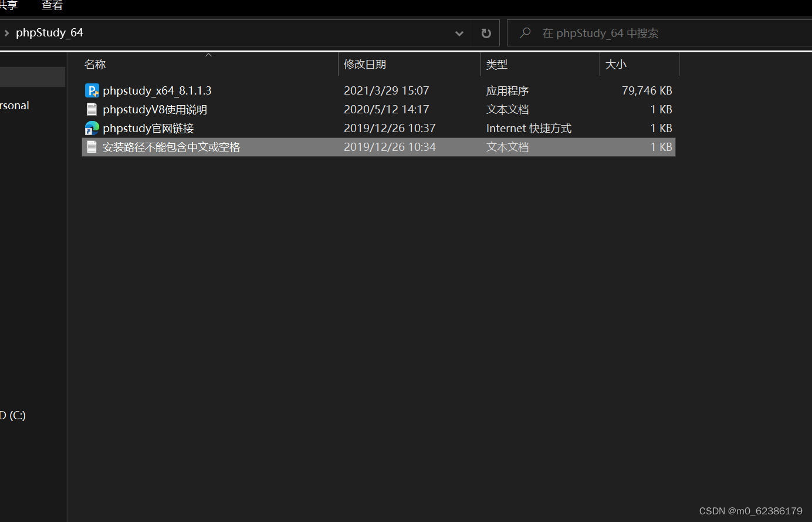Click the phpstudyV8使用说明 text document icon
This screenshot has width=812, height=522.
[92, 109]
